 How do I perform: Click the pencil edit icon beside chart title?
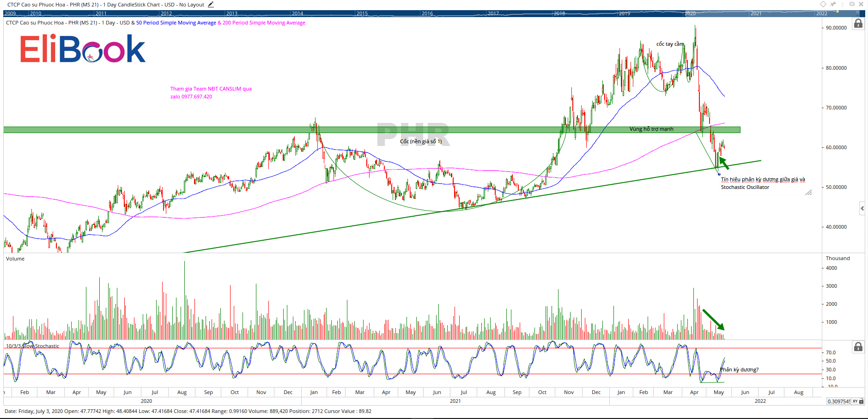point(211,5)
